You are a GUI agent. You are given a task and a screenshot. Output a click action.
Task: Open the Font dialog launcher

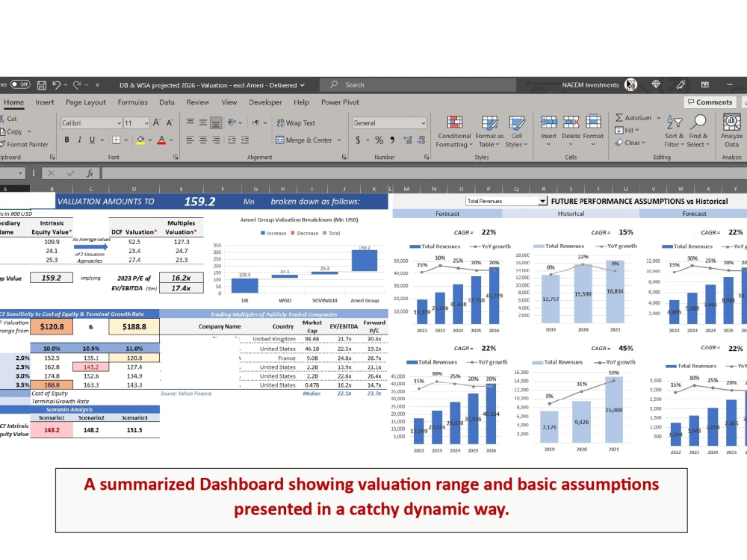176,157
